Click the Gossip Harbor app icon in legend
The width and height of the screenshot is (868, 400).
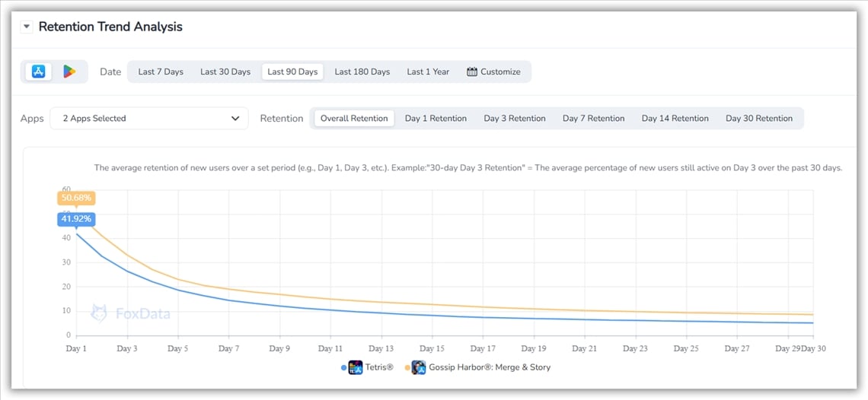pyautogui.click(x=418, y=367)
